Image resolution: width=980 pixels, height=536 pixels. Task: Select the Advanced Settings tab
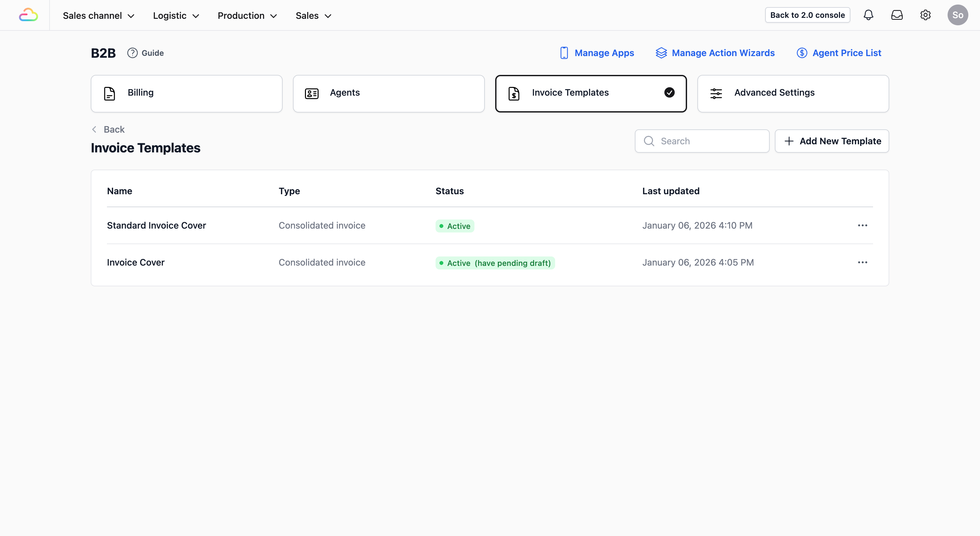tap(793, 93)
